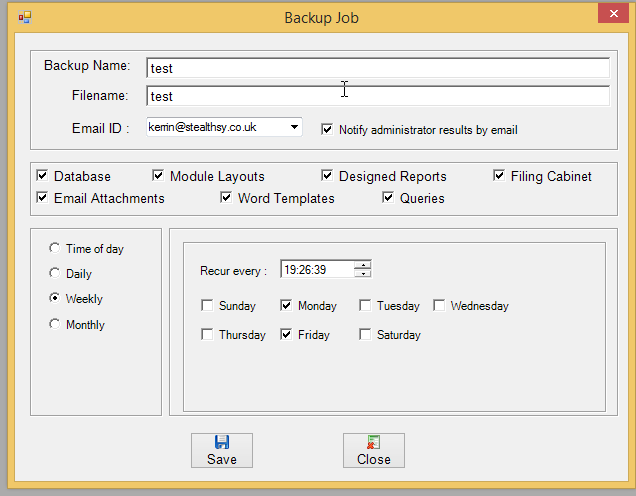Screen dimensions: 636x496
Task: Click the Filename input field
Action: [378, 96]
